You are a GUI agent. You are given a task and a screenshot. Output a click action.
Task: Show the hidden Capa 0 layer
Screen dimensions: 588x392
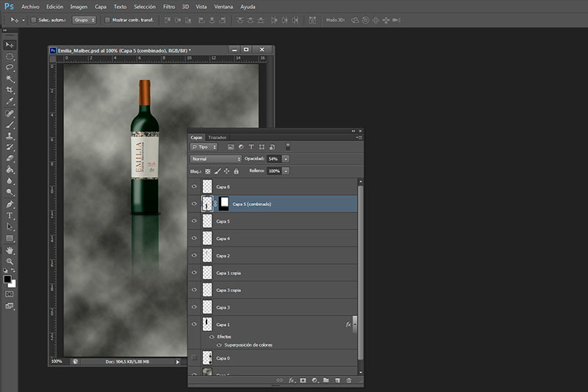(x=194, y=358)
